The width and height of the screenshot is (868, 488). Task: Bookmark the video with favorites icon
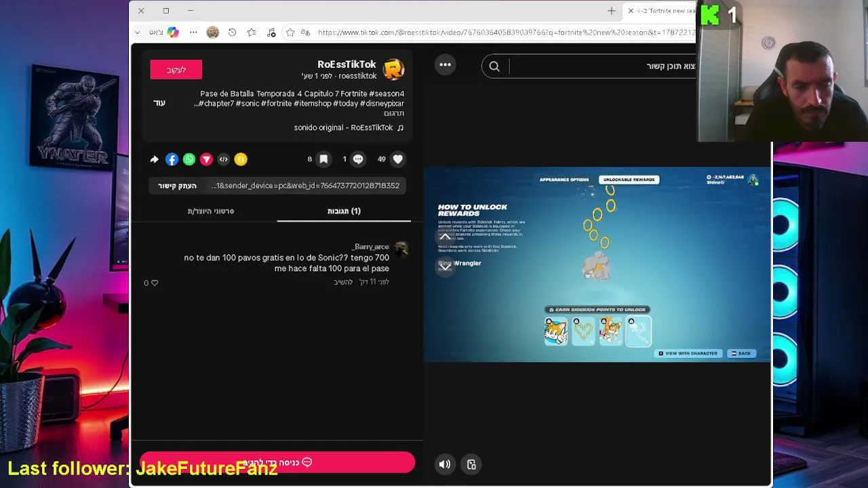pyautogui.click(x=323, y=159)
